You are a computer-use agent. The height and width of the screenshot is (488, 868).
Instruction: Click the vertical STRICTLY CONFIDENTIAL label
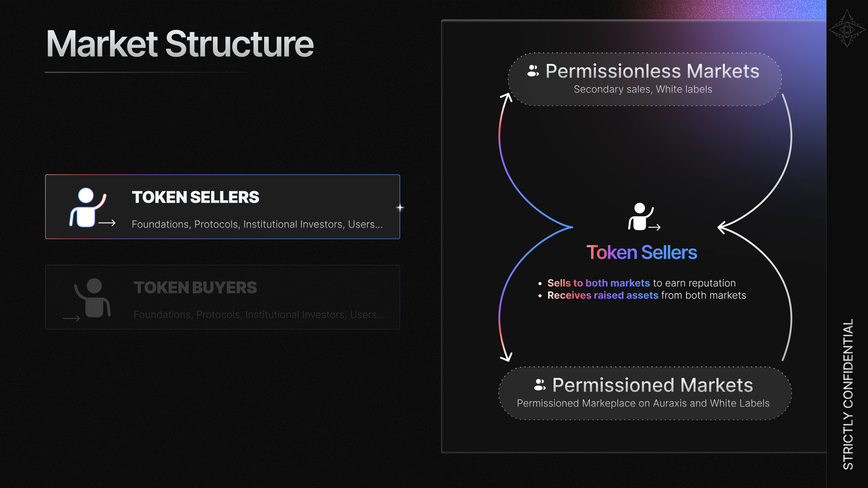848,394
